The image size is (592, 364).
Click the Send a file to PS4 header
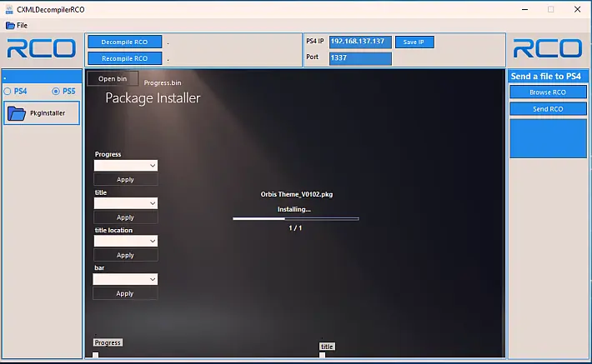point(546,76)
